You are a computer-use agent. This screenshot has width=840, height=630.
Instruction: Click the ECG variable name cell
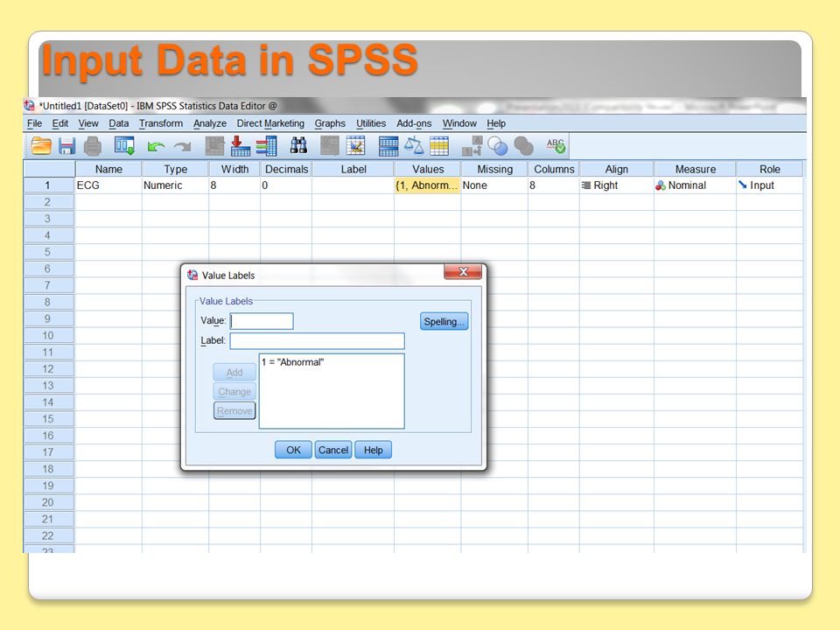pyautogui.click(x=108, y=185)
